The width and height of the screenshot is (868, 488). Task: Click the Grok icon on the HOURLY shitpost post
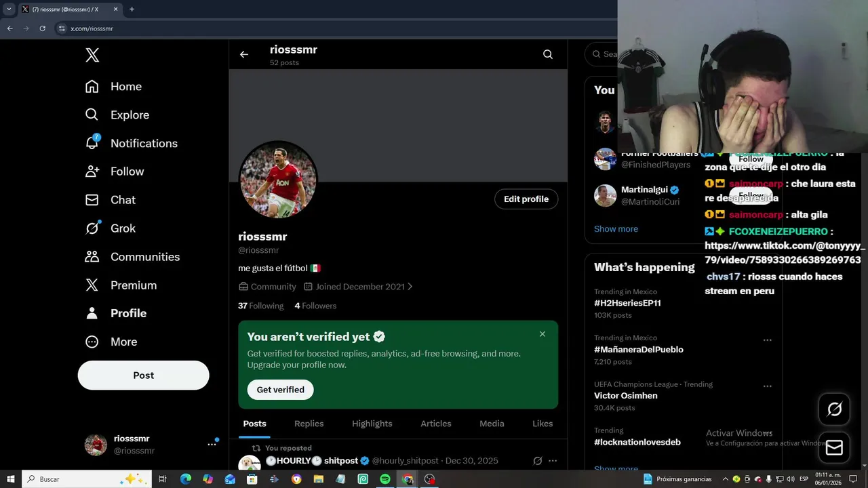pos(538,461)
